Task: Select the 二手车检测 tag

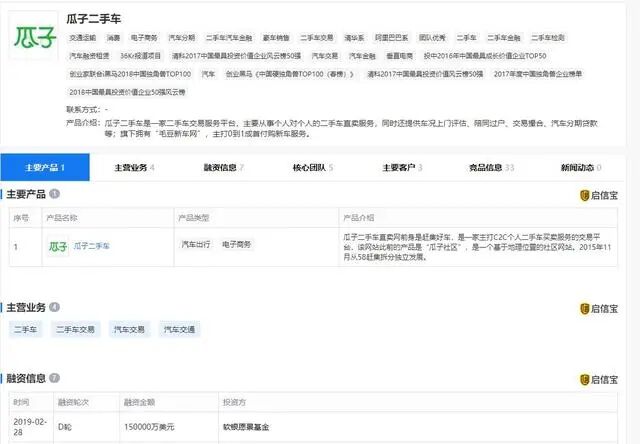Action: (x=547, y=38)
